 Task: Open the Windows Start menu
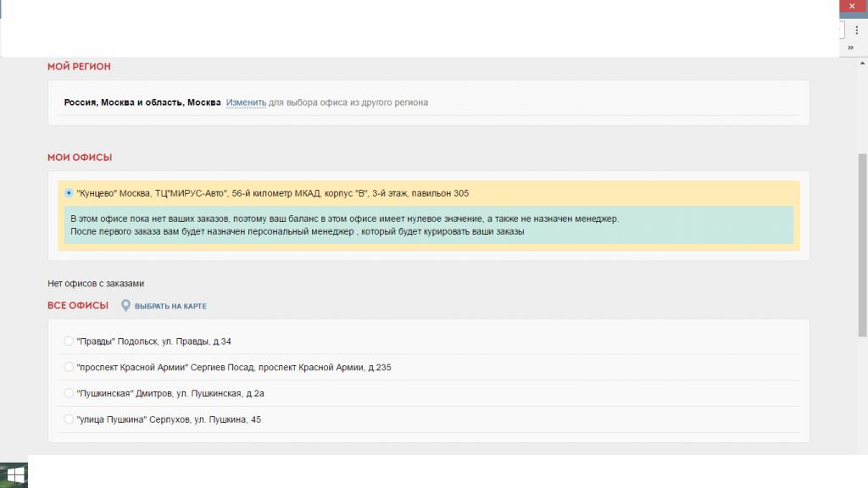pos(14,475)
